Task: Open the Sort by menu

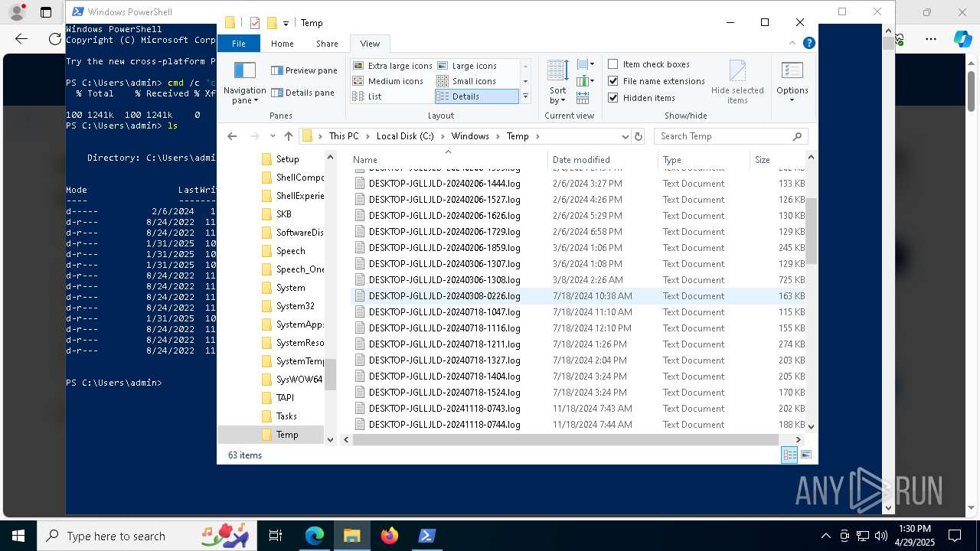Action: pos(557,82)
